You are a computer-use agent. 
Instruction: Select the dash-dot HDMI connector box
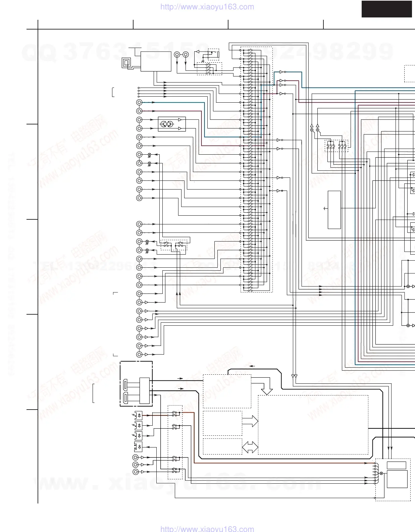pos(136,384)
